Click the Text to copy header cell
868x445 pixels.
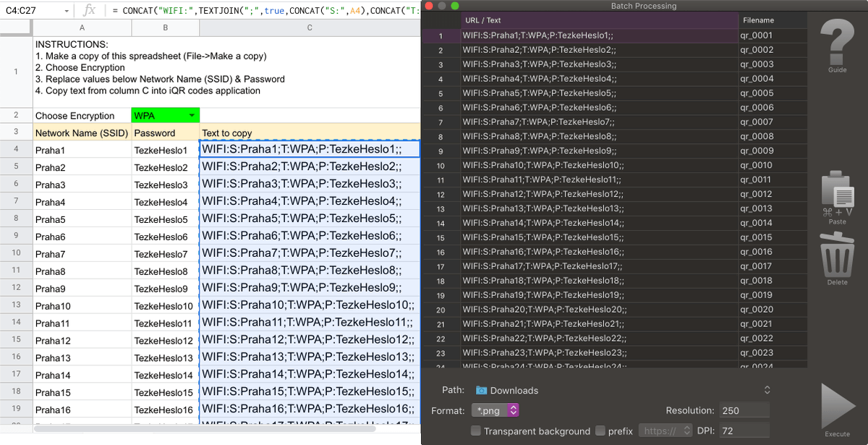[x=310, y=132]
